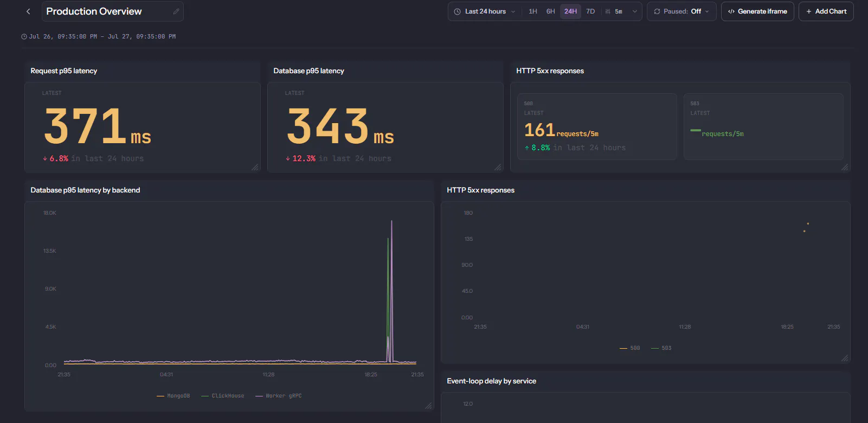Toggle Worker gRPC series in chart legend
Image resolution: width=868 pixels, height=423 pixels.
click(x=279, y=396)
